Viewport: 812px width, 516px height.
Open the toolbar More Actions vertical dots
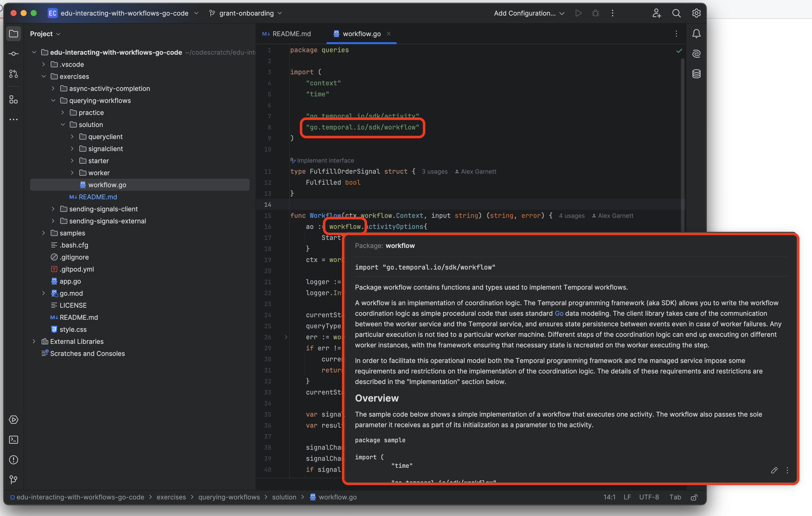613,13
